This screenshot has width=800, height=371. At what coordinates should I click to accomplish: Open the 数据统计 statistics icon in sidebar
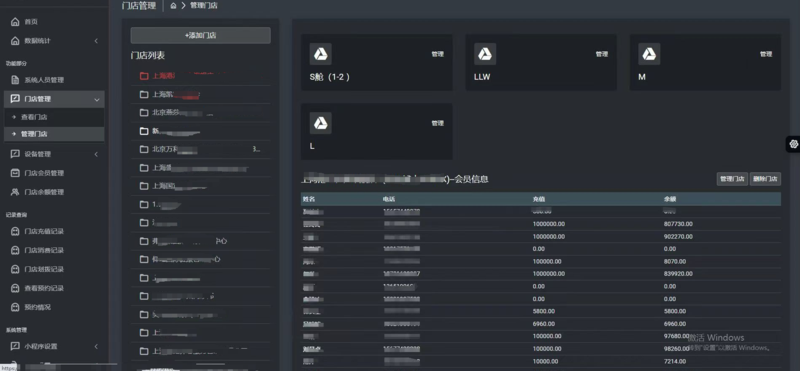click(x=15, y=41)
